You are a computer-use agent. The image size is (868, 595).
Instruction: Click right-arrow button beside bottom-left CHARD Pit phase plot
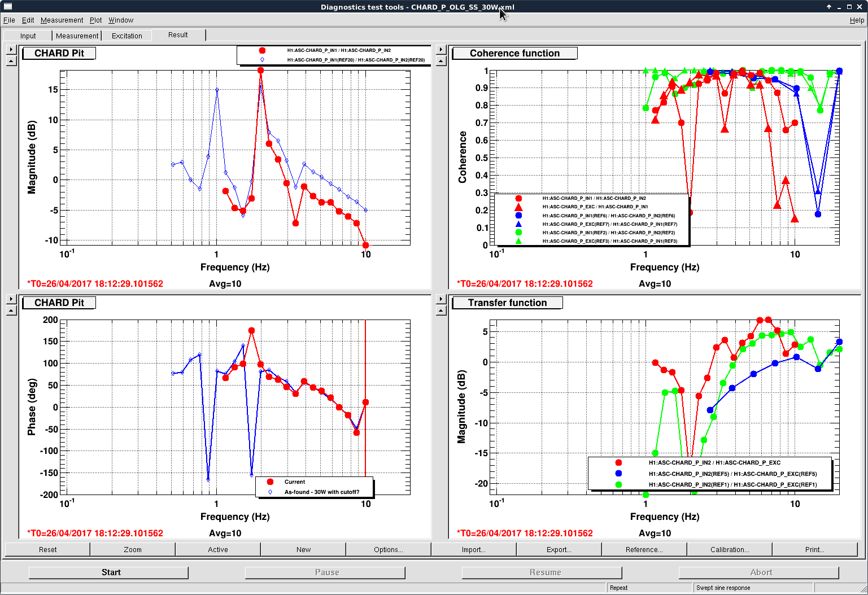[11, 299]
